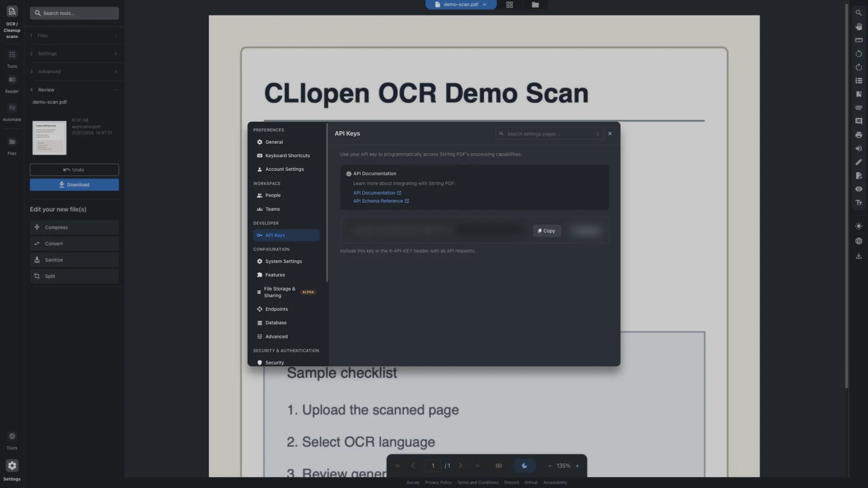This screenshot has height=488, width=868.
Task: Click the Print icon in right rail
Action: [x=858, y=134]
